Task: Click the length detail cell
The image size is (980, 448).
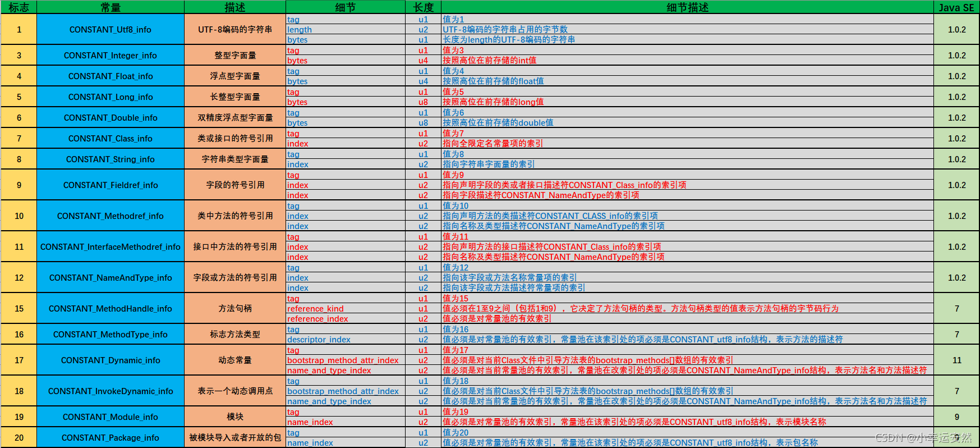Action: (x=346, y=29)
